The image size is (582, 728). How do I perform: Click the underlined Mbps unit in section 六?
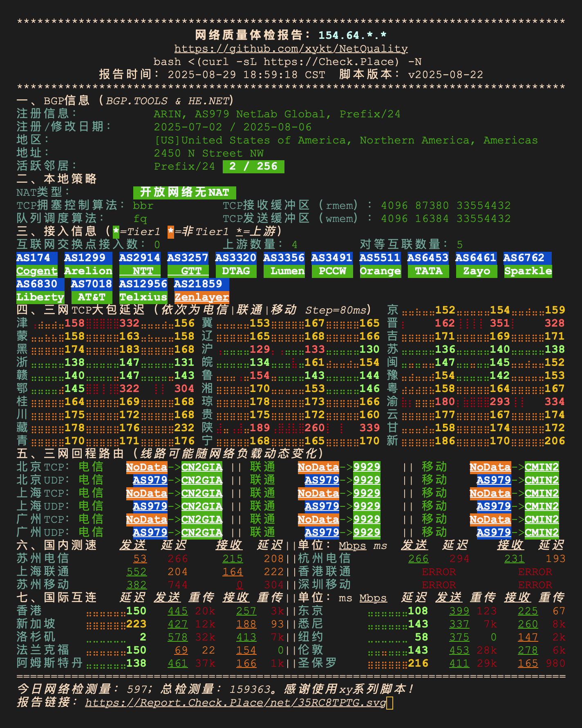(x=352, y=546)
